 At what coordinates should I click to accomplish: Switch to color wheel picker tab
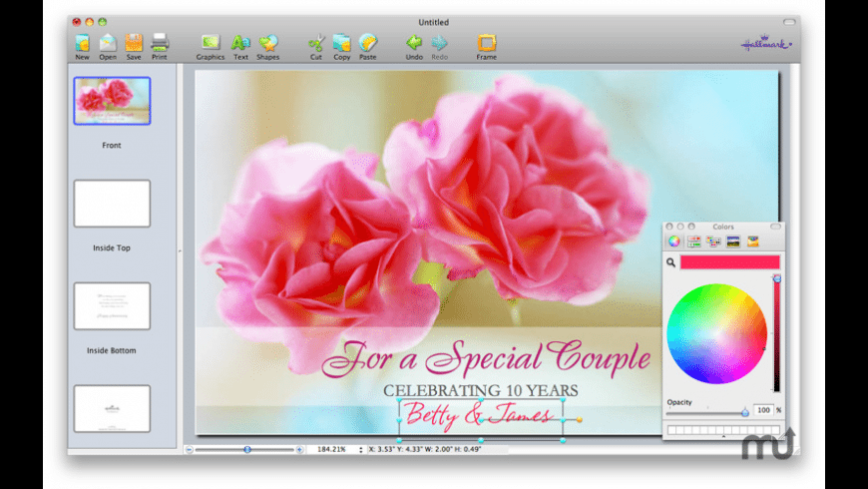point(674,242)
